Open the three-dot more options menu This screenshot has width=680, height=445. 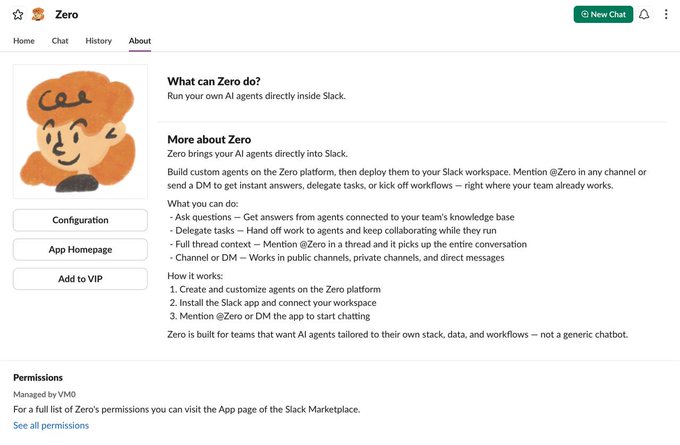pos(666,14)
